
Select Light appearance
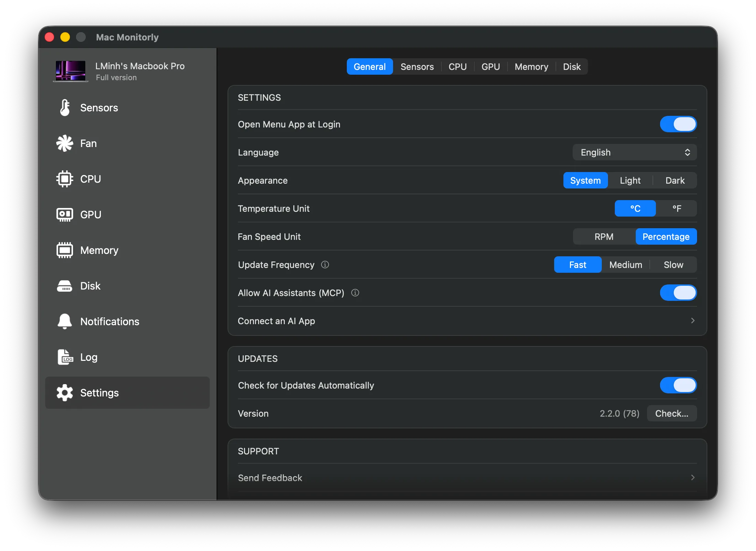(x=630, y=180)
